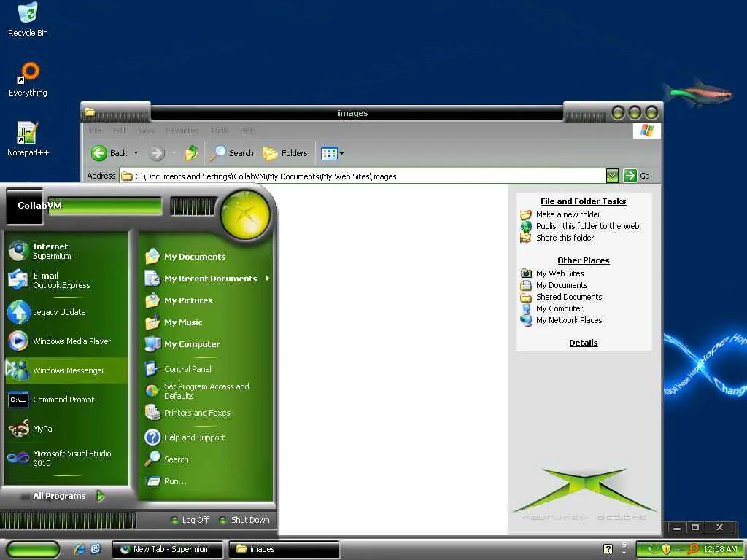Launch Legacy Update from Start menu
Viewport: 747px width, 560px height.
66,312
